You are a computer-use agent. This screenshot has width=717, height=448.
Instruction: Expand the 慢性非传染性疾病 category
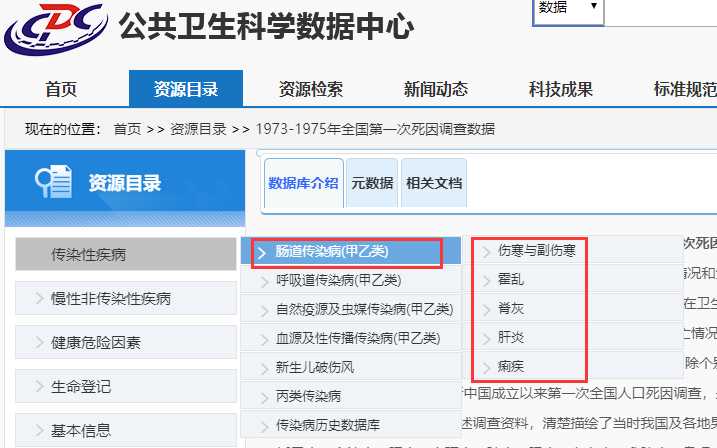click(110, 298)
